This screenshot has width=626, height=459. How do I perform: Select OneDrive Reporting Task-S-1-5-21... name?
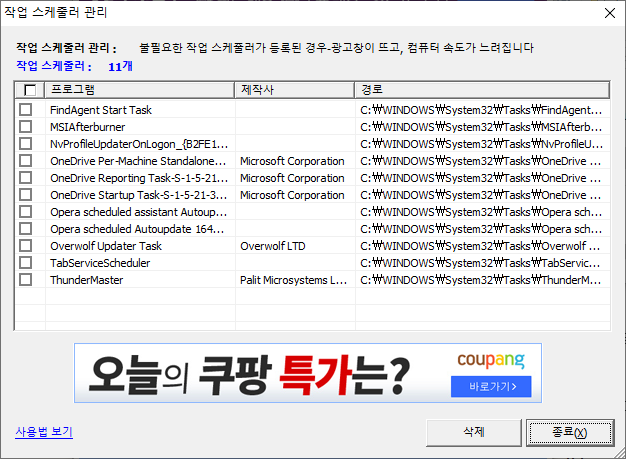click(139, 178)
